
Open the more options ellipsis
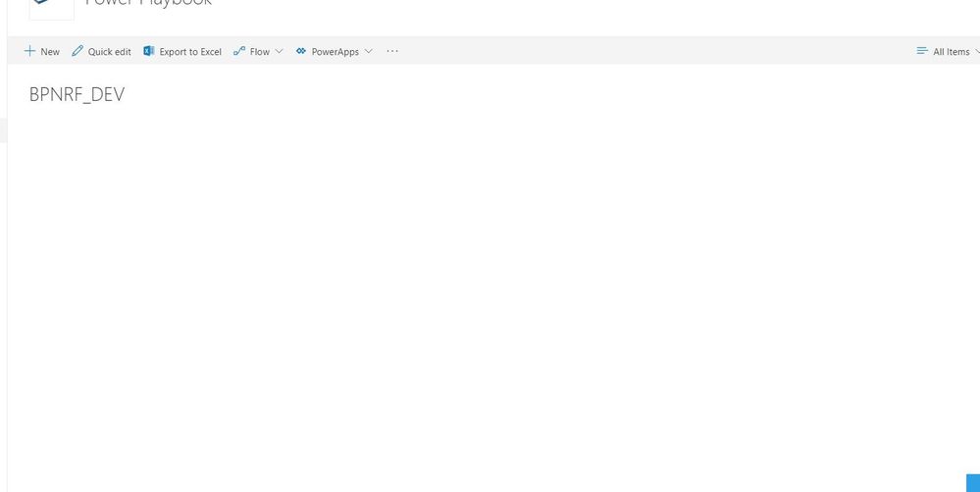click(x=391, y=51)
